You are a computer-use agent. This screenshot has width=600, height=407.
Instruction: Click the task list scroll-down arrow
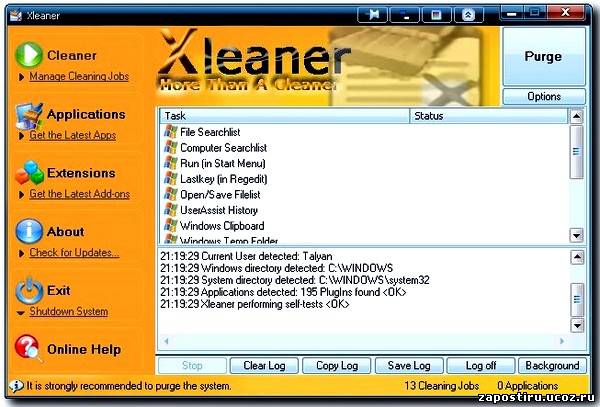[576, 235]
